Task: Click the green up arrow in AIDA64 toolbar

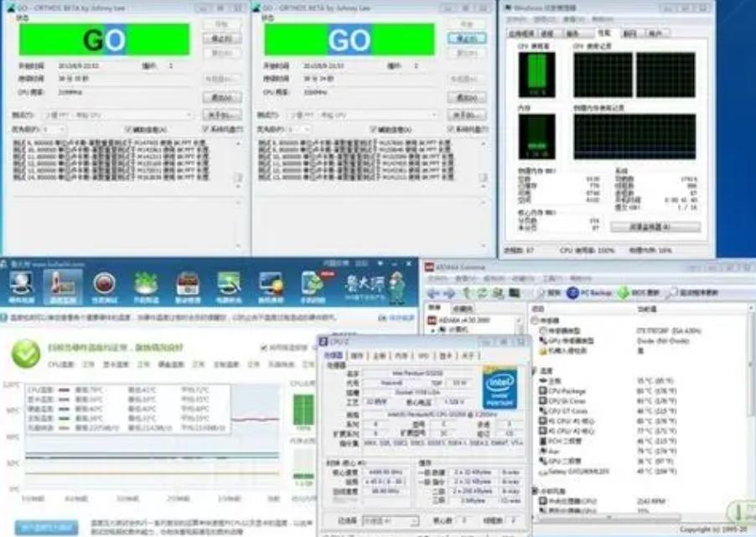Action: click(x=467, y=292)
